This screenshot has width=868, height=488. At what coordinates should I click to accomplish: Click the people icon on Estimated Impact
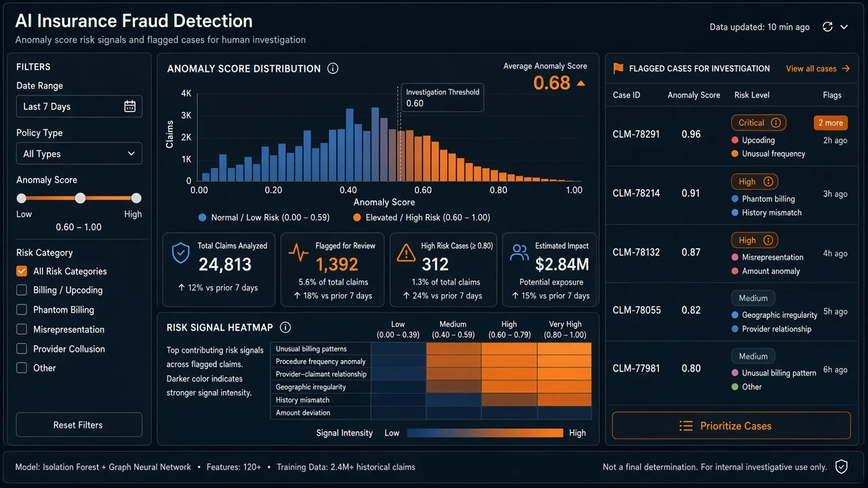tap(519, 253)
